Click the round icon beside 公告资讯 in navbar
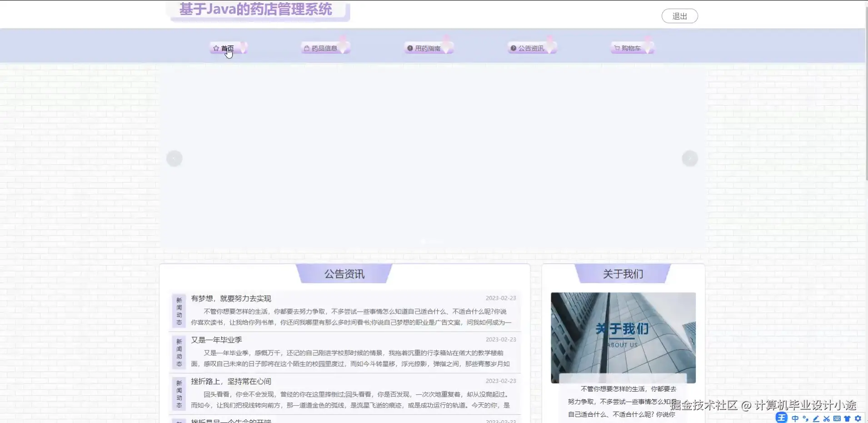 pyautogui.click(x=514, y=48)
